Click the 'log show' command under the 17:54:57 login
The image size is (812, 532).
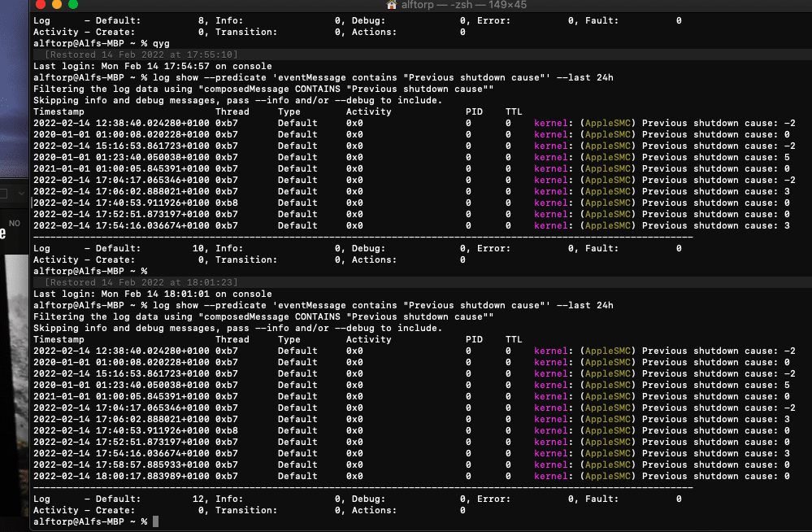click(383, 78)
